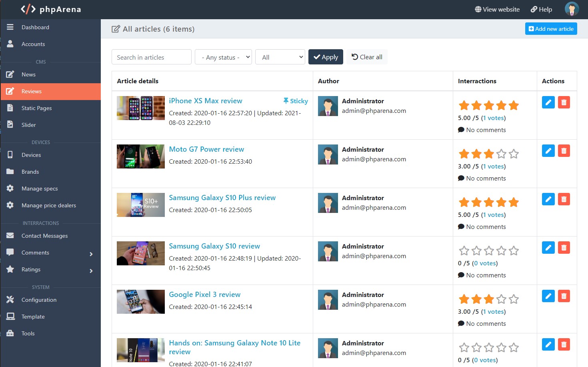This screenshot has width=588, height=367.
Task: Open Manage specs settings
Action: [x=40, y=189]
